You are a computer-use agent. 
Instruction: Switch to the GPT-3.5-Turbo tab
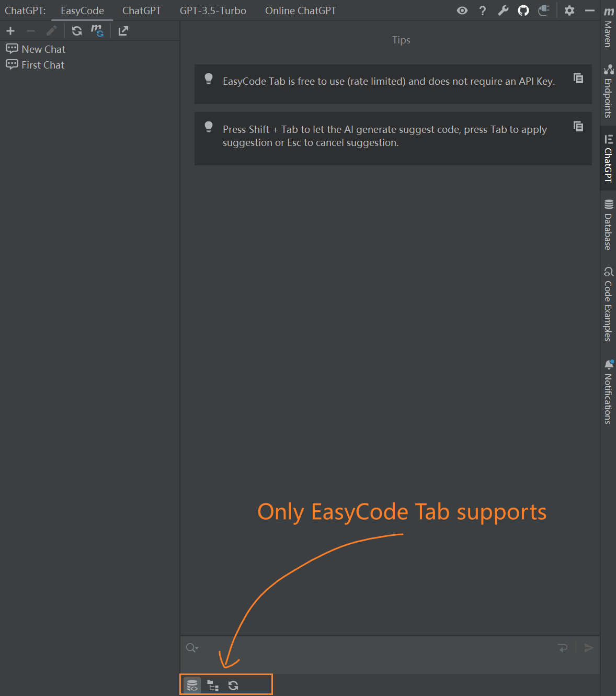[x=213, y=10]
